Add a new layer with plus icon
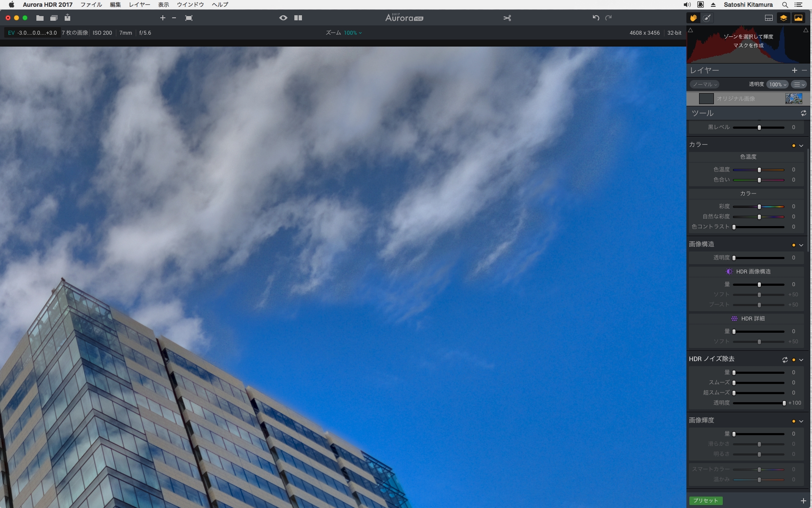Image resolution: width=812 pixels, height=508 pixels. point(794,70)
